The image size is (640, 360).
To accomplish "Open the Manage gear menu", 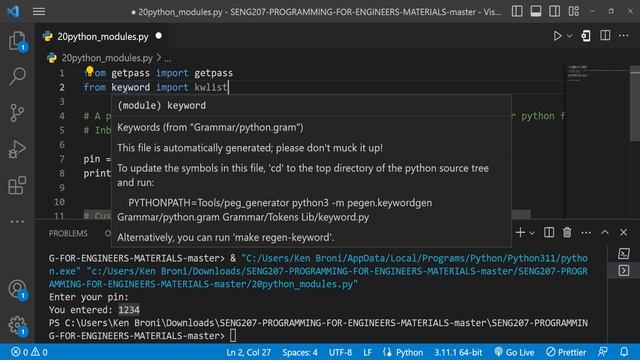I will tap(17, 326).
